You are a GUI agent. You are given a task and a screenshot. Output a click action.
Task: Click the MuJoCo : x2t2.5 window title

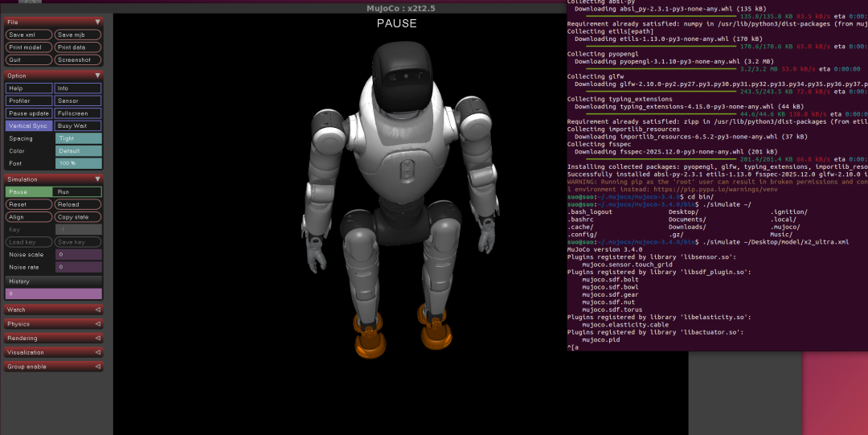[x=401, y=8]
